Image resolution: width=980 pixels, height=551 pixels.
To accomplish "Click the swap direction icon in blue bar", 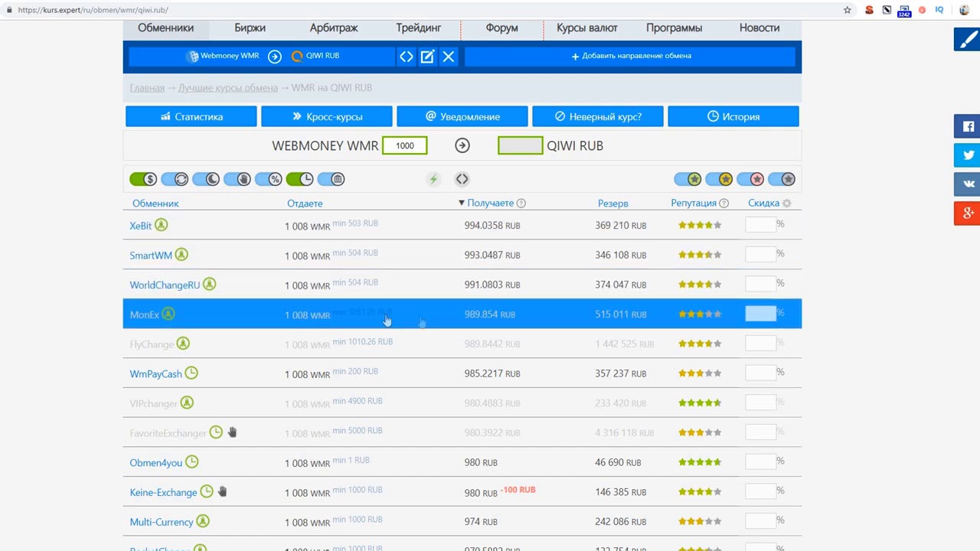I will pos(407,56).
